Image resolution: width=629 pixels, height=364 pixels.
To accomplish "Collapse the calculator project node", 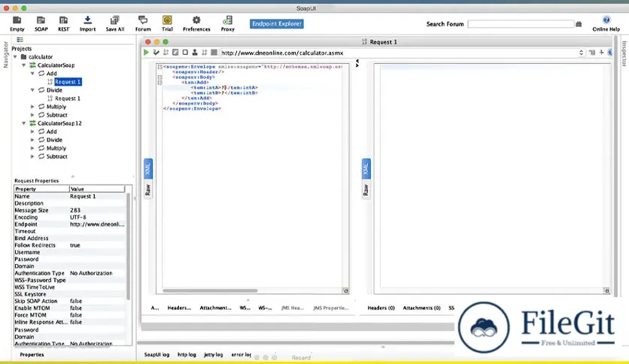I will pyautogui.click(x=15, y=57).
